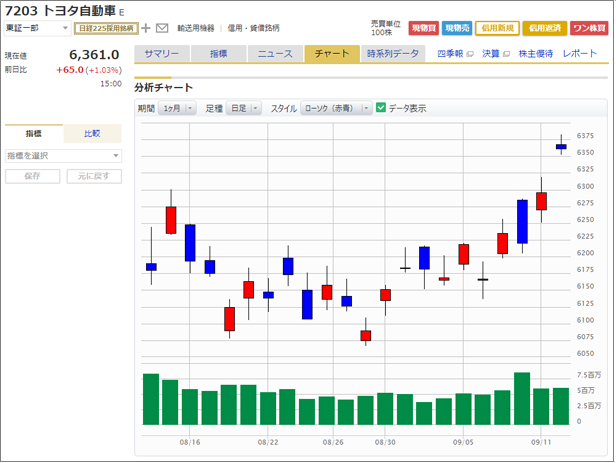Open the 足種 日足 dropdown
The height and width of the screenshot is (463, 616).
(244, 108)
